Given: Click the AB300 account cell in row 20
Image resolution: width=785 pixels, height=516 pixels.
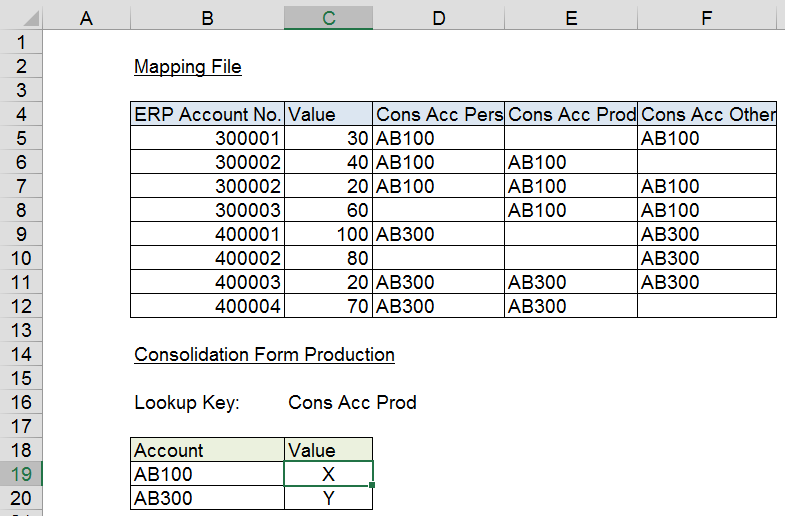Looking at the screenshot, I should [x=207, y=498].
